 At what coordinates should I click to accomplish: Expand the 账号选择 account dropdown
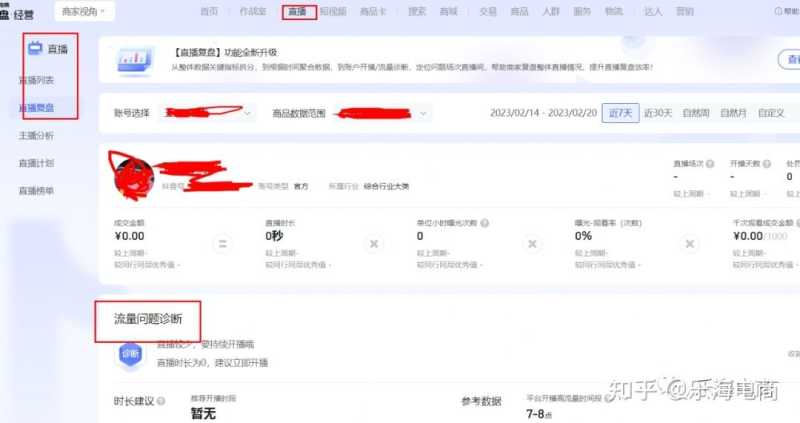point(208,113)
